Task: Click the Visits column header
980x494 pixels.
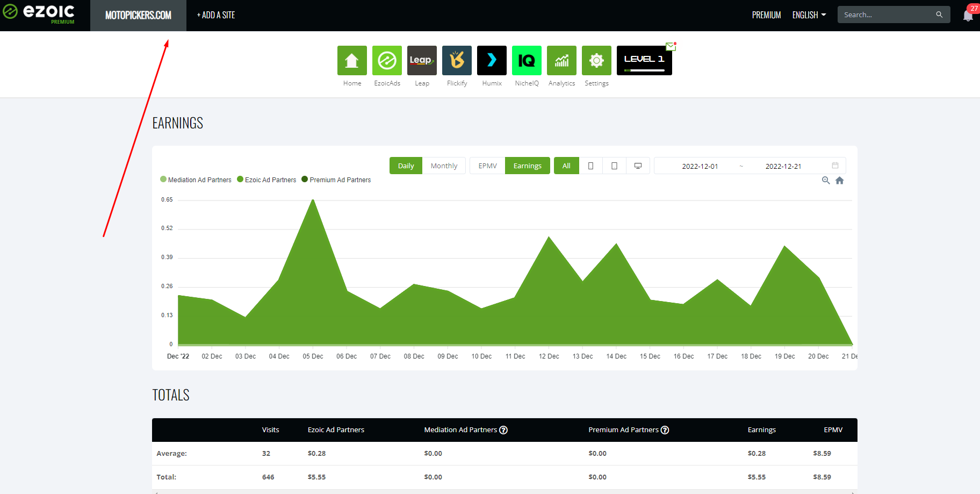Action: coord(270,429)
